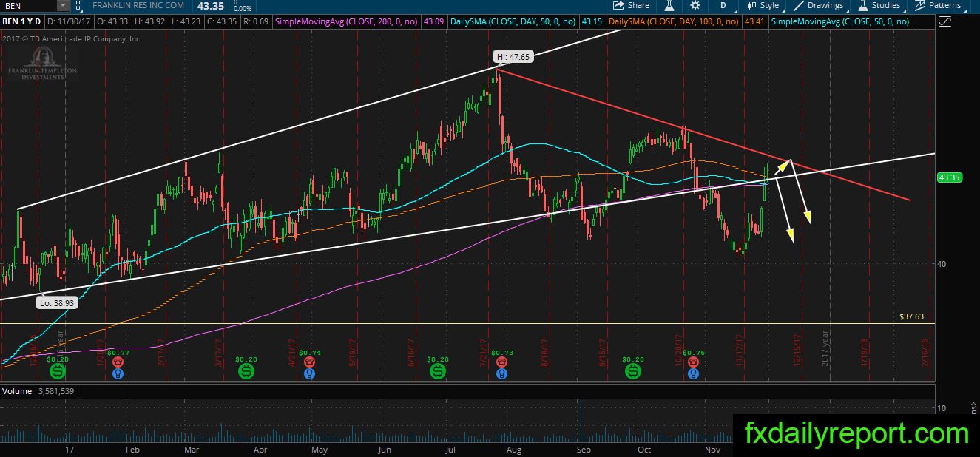Image resolution: width=980 pixels, height=457 pixels.
Task: Open the Patterns menu
Action: tap(938, 5)
